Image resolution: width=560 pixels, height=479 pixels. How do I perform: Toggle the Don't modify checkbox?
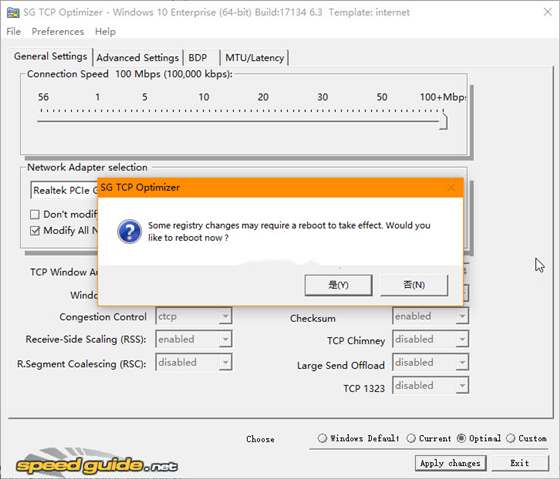tap(35, 214)
